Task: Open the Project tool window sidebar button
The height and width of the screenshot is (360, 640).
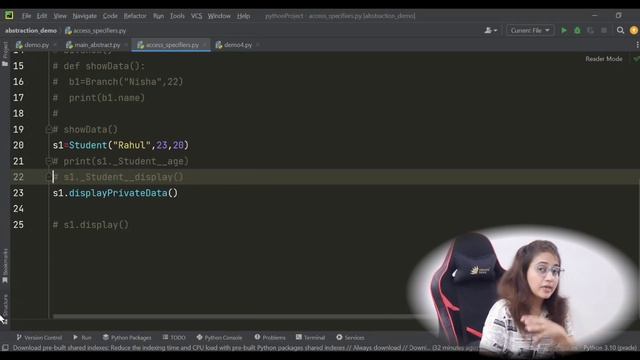Action: pyautogui.click(x=5, y=54)
